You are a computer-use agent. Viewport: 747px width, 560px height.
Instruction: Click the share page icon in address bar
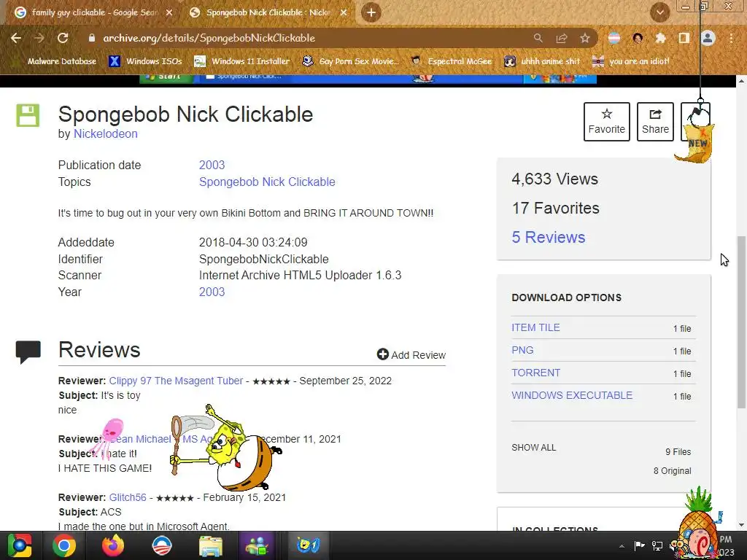pyautogui.click(x=561, y=38)
